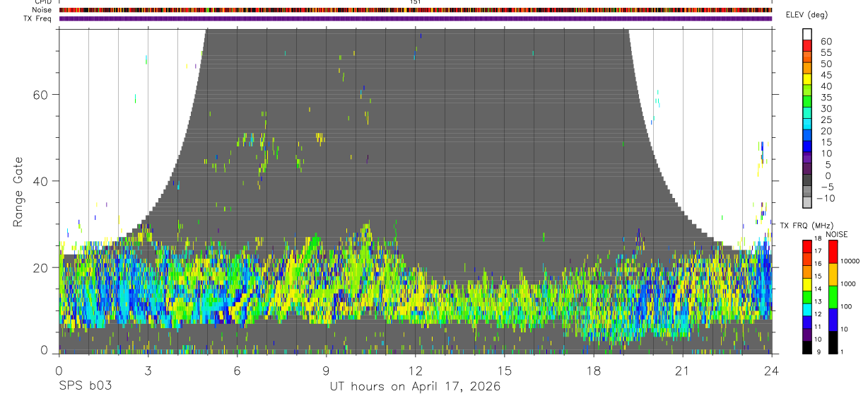
Task: Click the white top swatch of ELEV colorbar
Action: (x=807, y=34)
